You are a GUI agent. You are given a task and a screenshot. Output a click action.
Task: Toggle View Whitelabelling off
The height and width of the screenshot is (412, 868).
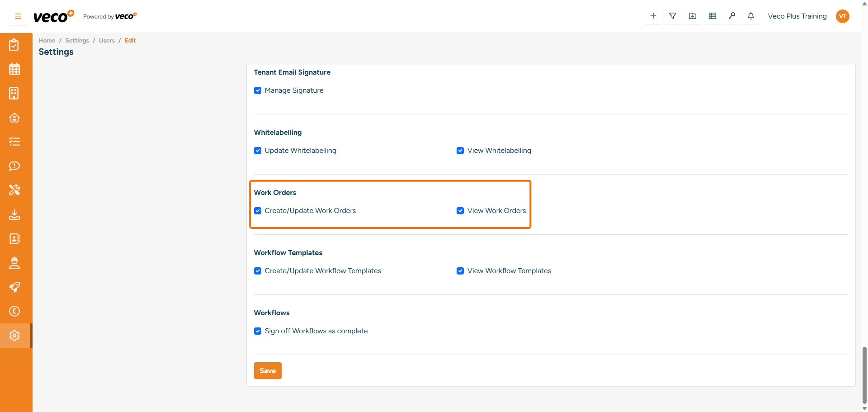pyautogui.click(x=460, y=151)
